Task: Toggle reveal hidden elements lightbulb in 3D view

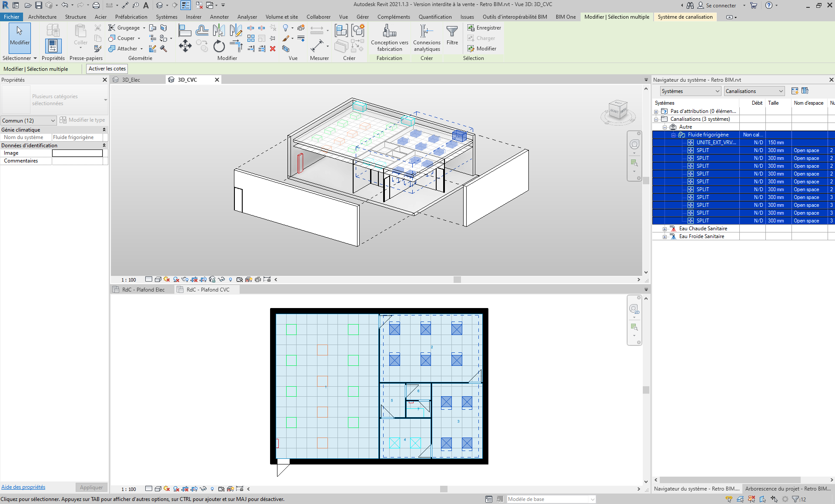Action: point(230,279)
